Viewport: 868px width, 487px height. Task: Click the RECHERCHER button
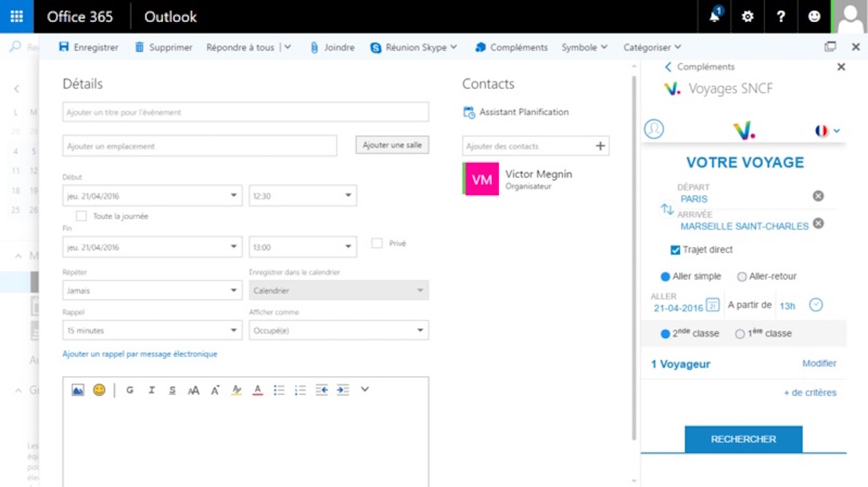[x=743, y=439]
